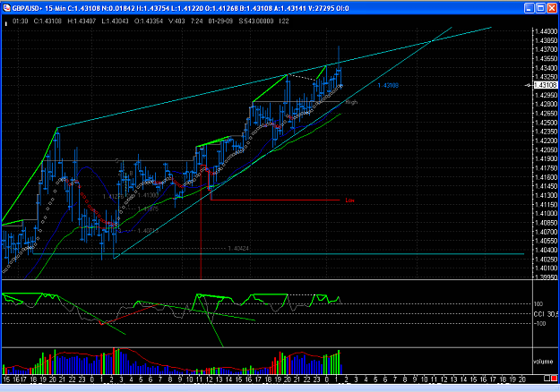Click the chart window icon in the title bar
560x392 pixels.
tap(6, 7)
